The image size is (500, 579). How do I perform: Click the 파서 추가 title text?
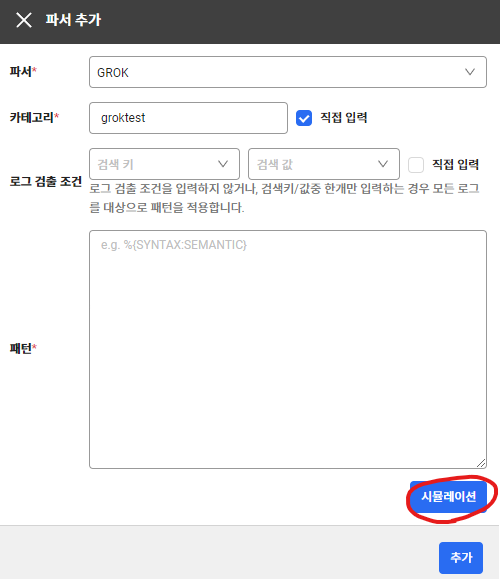click(x=73, y=20)
